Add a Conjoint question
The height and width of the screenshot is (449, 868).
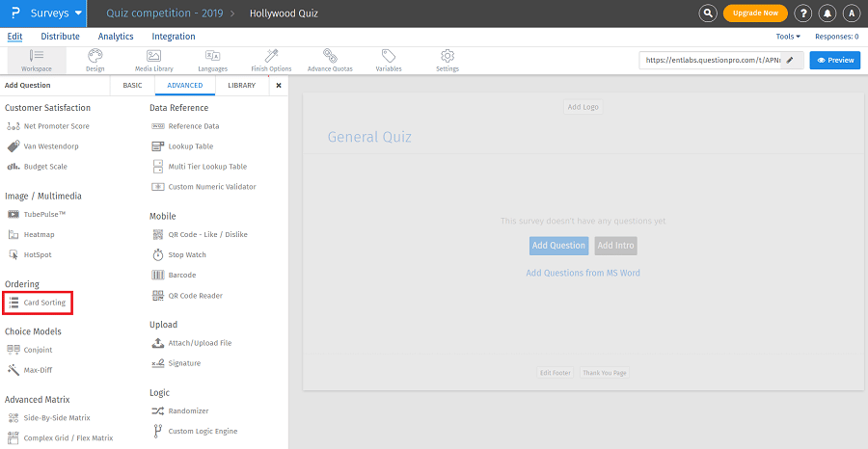click(x=30, y=350)
